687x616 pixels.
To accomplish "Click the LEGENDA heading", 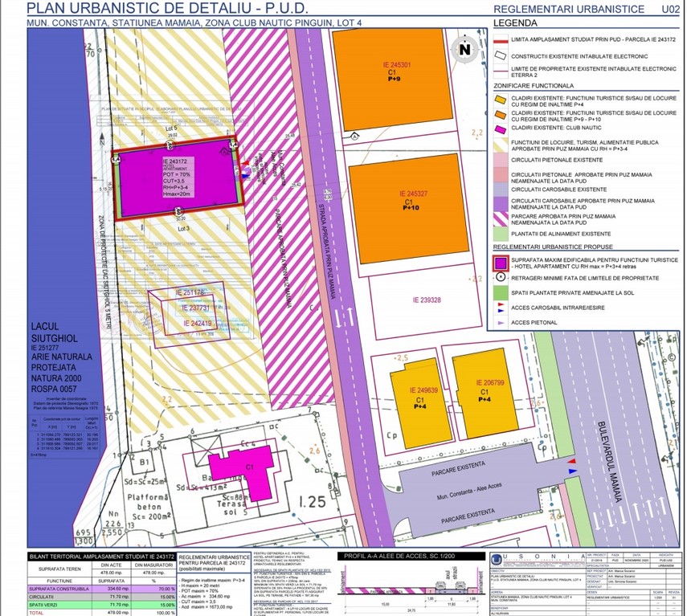I will (x=515, y=23).
